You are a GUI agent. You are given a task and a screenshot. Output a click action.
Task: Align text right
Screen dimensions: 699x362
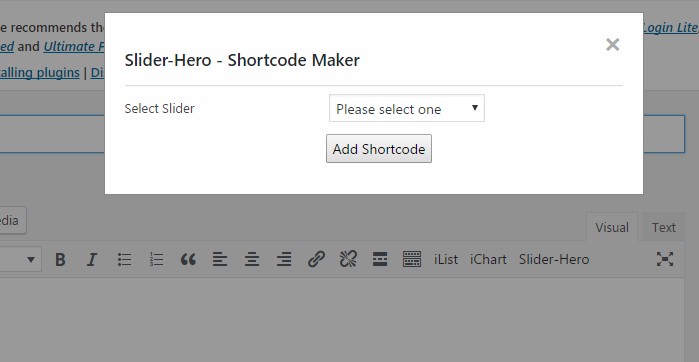[x=284, y=259]
